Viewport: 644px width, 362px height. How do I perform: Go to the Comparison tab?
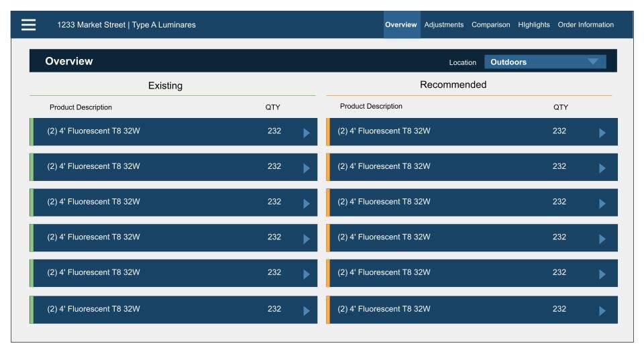tap(490, 25)
